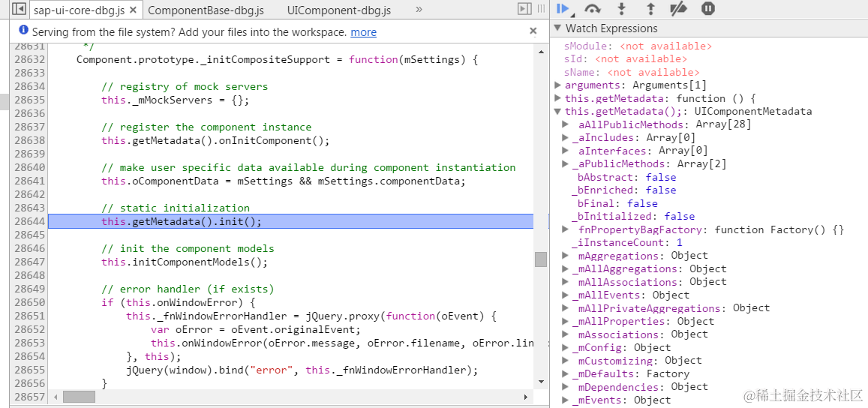868x408 pixels.
Task: Set breakpoint on line number 28650
Action: pos(30,302)
